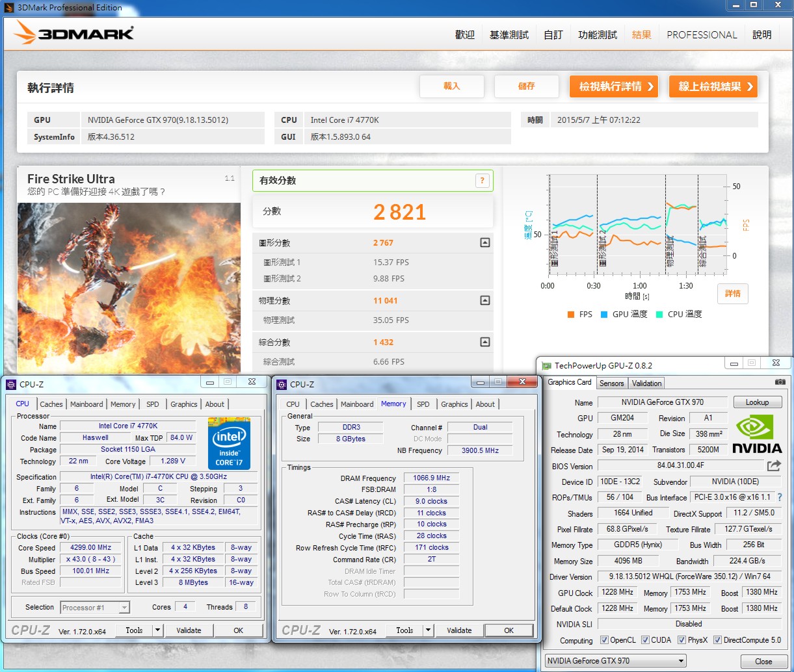Click the CPU Name field Intel Core i7 4770K

pos(128,426)
